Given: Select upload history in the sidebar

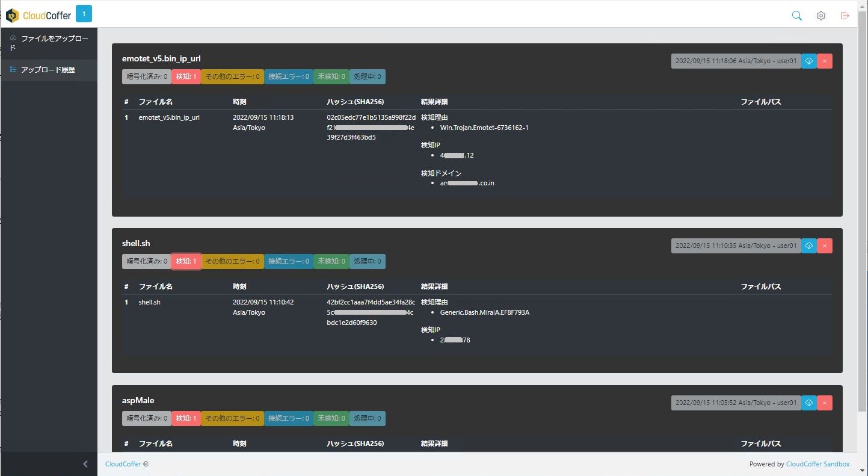Looking at the screenshot, I should coord(48,70).
